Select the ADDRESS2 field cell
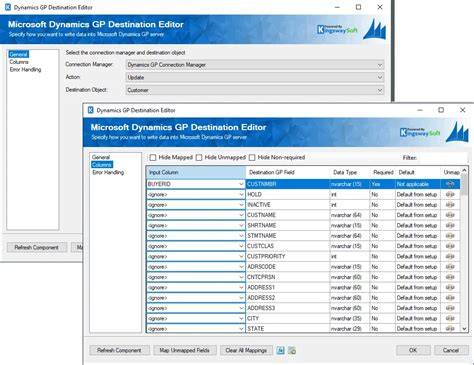 point(288,298)
